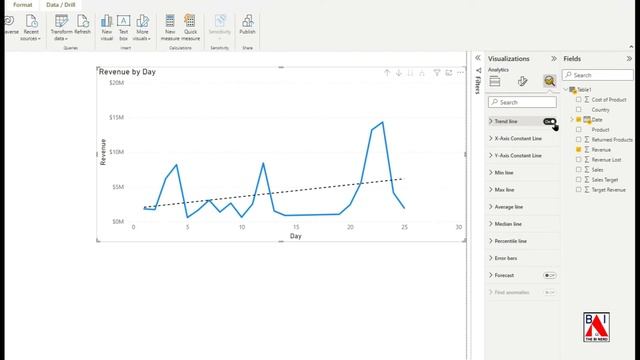Viewport: 640px width, 360px height.
Task: Expand Y-Axis Constant Line section
Action: coord(491,156)
